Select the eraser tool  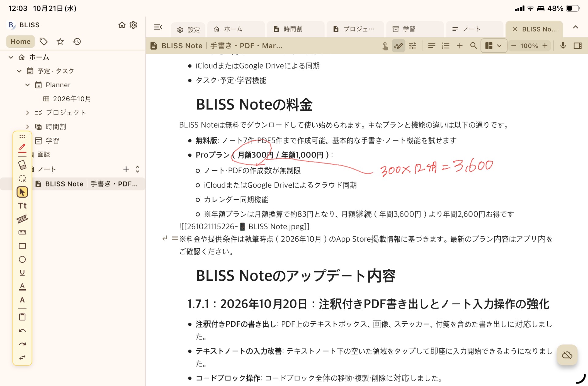coord(22,165)
